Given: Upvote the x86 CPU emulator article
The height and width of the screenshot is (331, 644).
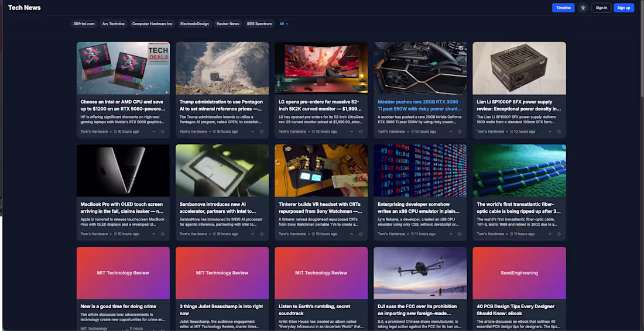Looking at the screenshot, I should [451, 234].
